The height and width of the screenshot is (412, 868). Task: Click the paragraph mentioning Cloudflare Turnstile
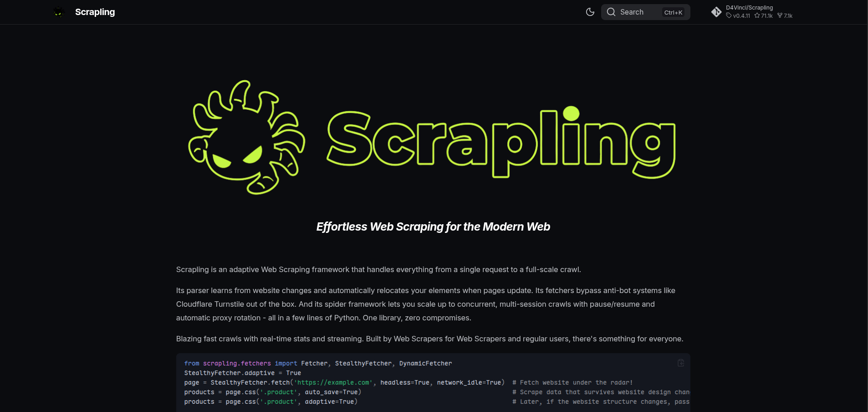click(x=426, y=304)
